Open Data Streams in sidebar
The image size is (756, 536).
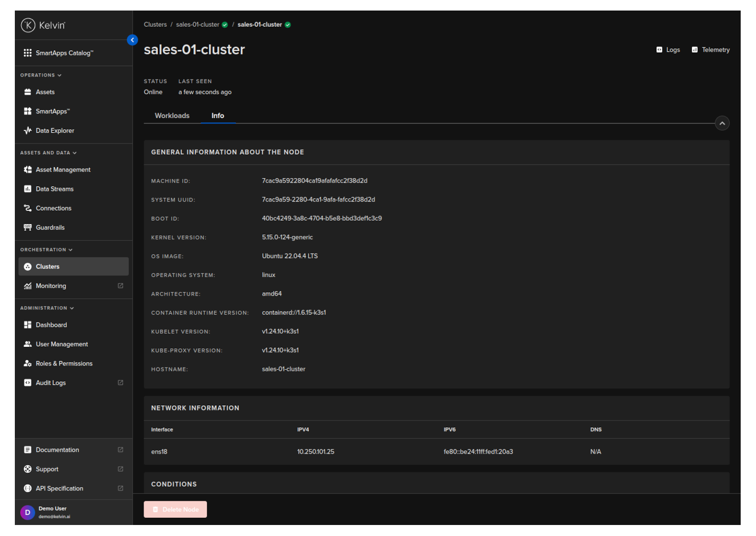(x=55, y=189)
